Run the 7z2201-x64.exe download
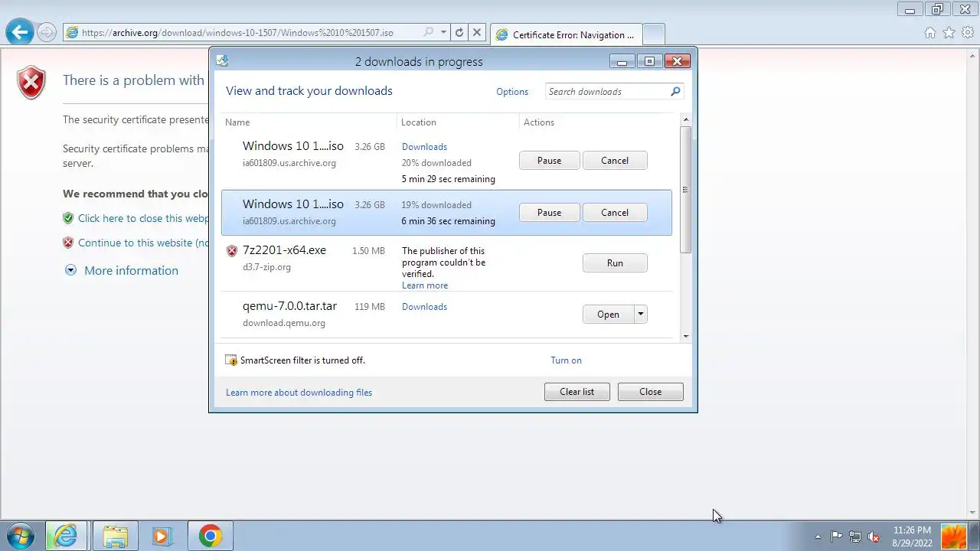 pos(615,263)
